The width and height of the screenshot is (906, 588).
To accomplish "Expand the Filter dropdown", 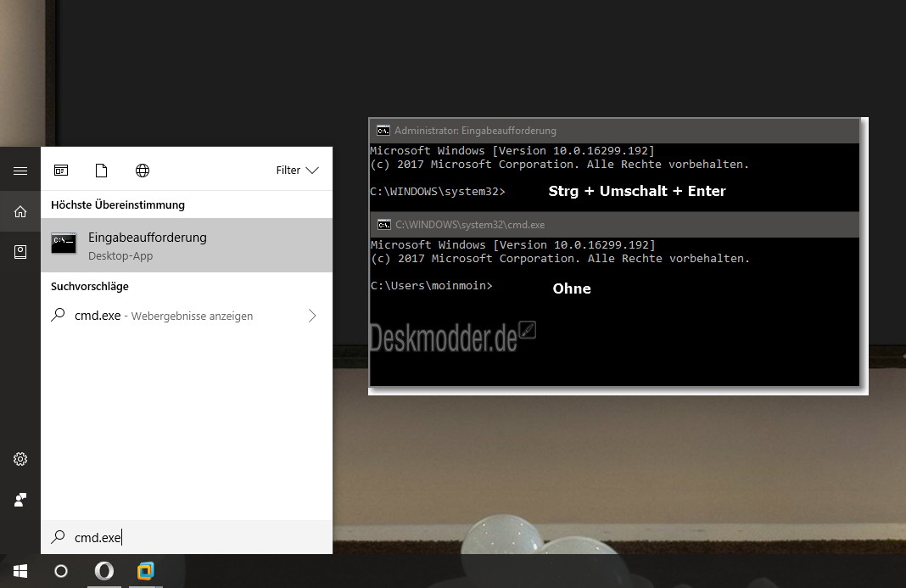I will (297, 170).
